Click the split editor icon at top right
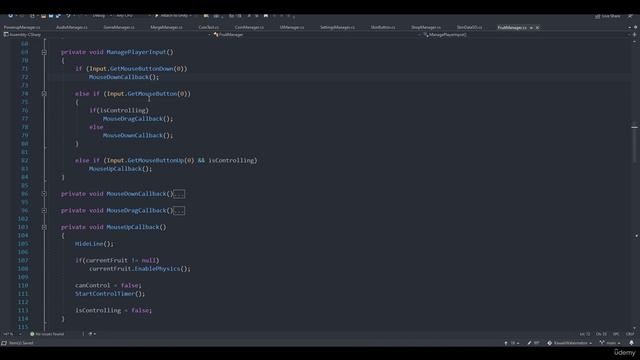Viewport: 640px width, 360px height. pyautogui.click(x=634, y=35)
